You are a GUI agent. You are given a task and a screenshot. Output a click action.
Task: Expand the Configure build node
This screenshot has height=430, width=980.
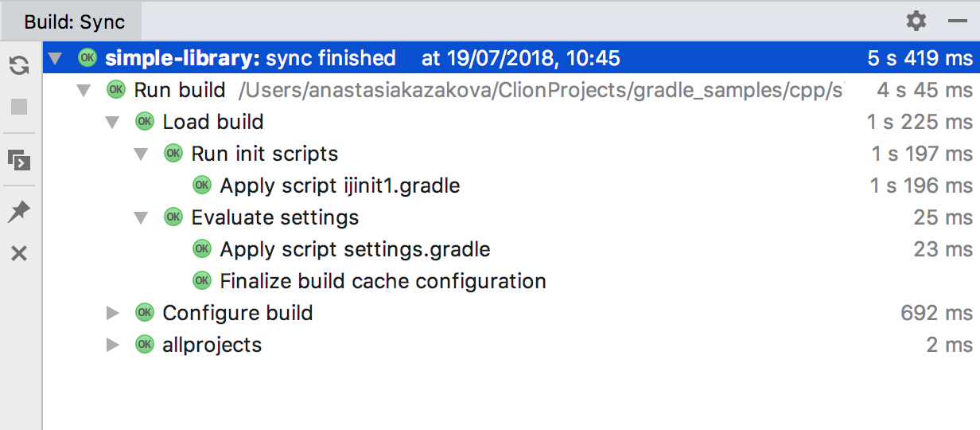click(112, 313)
